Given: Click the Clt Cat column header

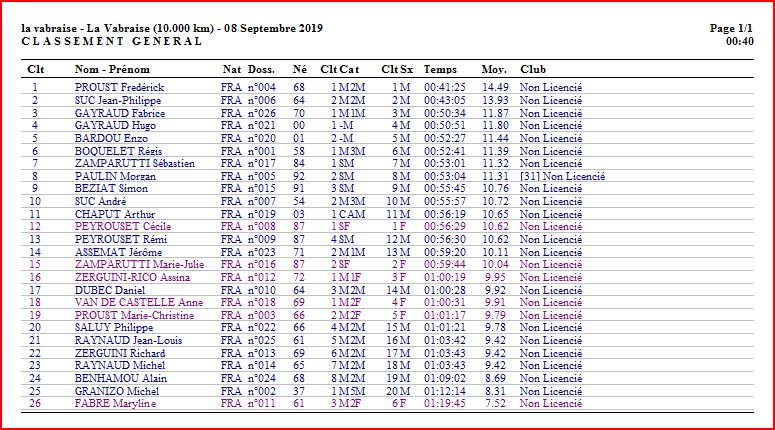Looking at the screenshot, I should click(x=340, y=69).
